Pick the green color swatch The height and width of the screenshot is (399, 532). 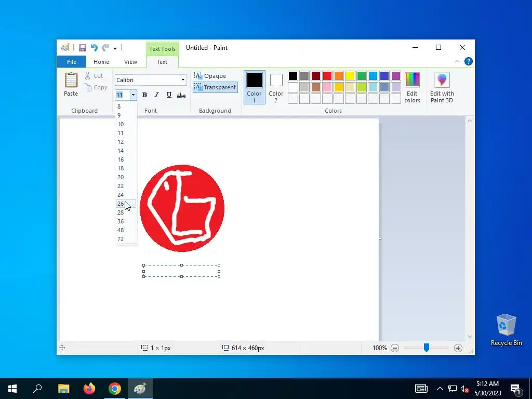(362, 76)
